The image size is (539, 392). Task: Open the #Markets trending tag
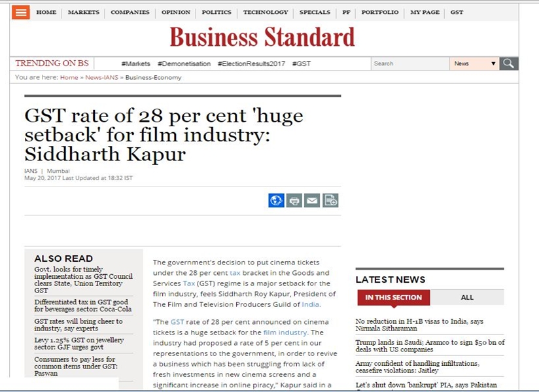136,63
